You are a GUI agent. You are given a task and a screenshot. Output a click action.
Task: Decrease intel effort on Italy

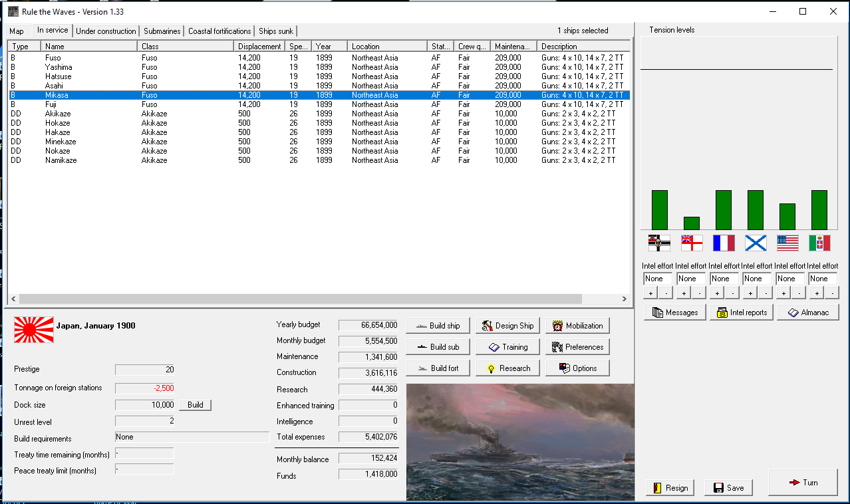[x=831, y=293]
